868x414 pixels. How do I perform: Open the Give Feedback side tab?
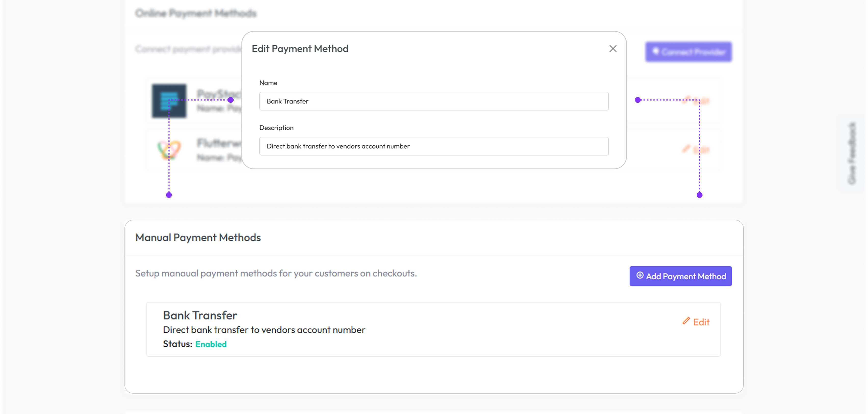point(852,153)
